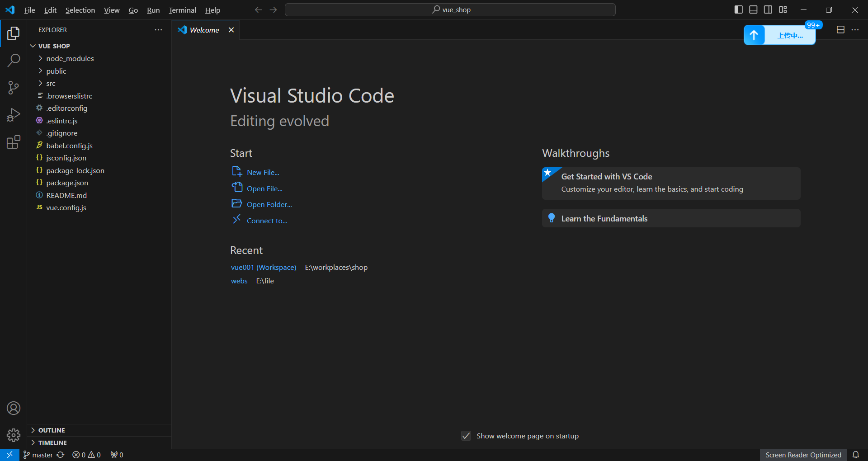
Task: Open the Accounts menu icon
Action: tap(14, 408)
